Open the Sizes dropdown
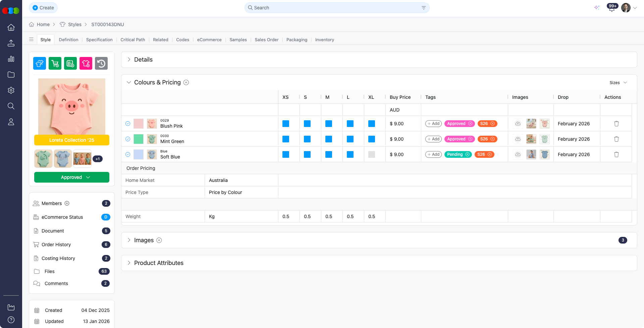 (x=618, y=82)
